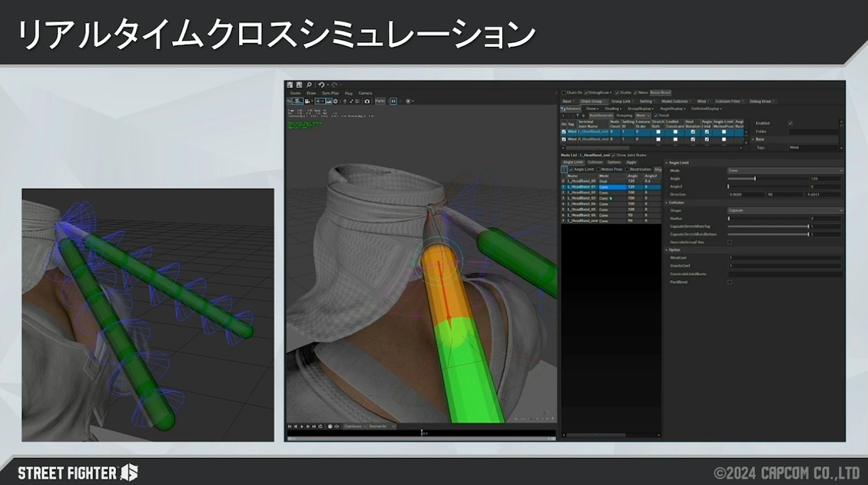
Task: Click the play button in playback bar
Action: 302,427
